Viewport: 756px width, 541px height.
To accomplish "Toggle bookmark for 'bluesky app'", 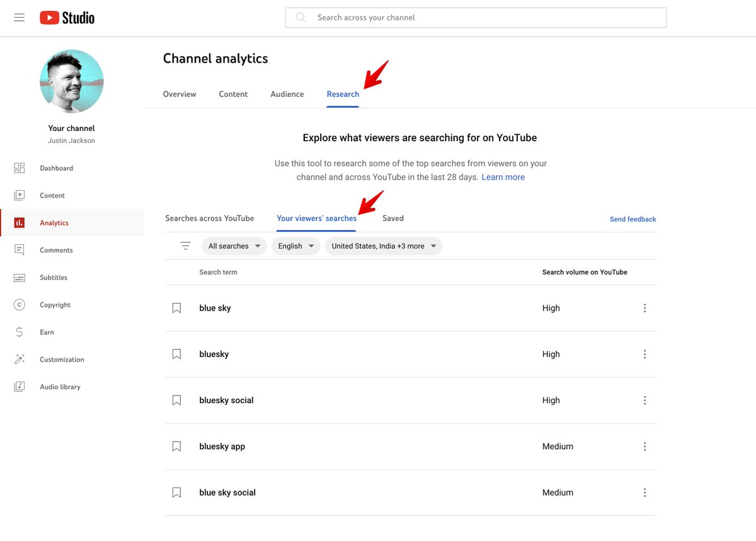I will pyautogui.click(x=177, y=447).
